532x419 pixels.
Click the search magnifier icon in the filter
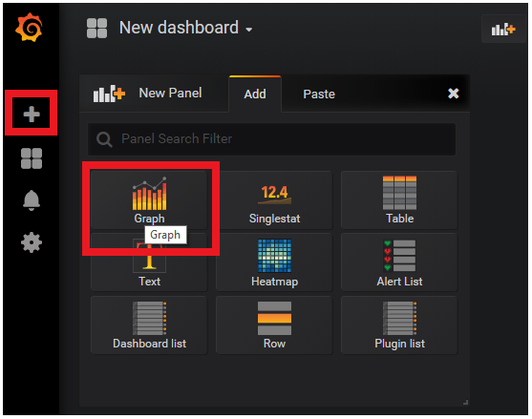(x=104, y=139)
